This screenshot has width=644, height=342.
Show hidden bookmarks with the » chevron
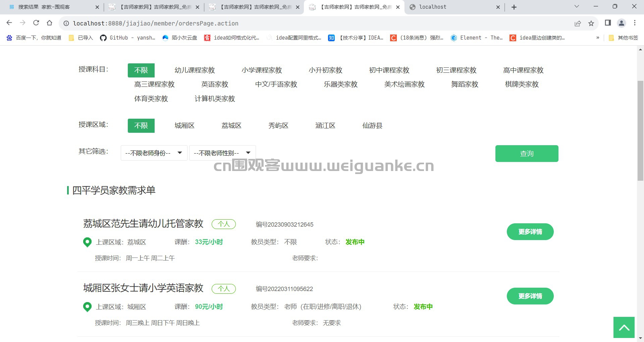598,38
